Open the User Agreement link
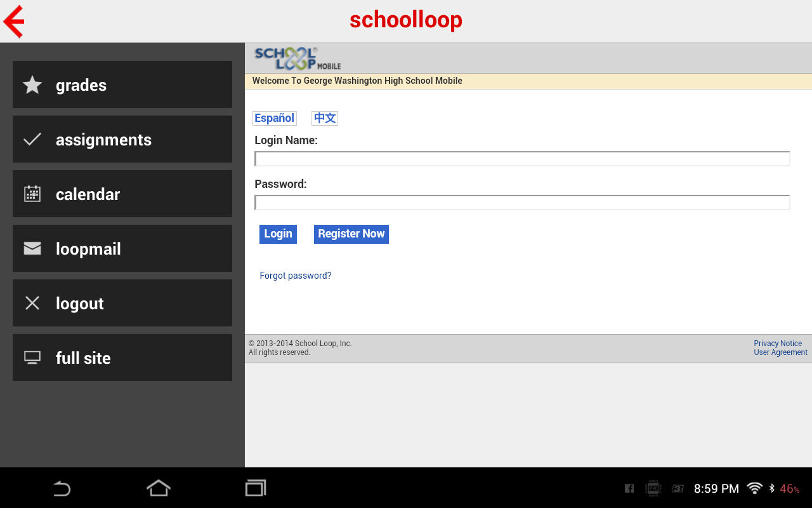The width and height of the screenshot is (812, 508). 780,352
